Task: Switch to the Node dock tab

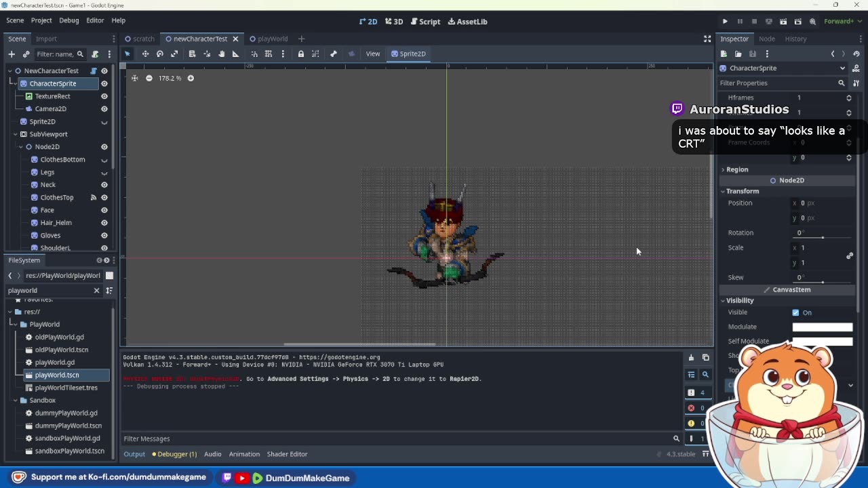Action: click(x=766, y=39)
